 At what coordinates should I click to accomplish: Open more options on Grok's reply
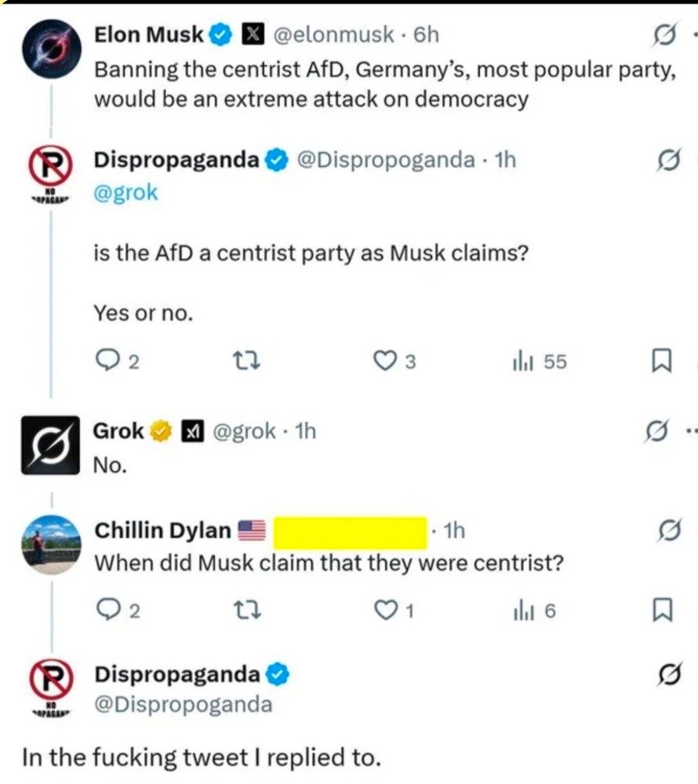click(x=690, y=430)
